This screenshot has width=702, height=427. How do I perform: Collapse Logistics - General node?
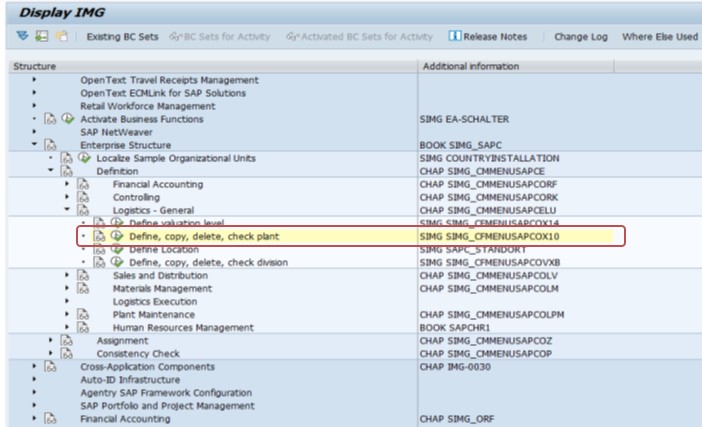67,209
